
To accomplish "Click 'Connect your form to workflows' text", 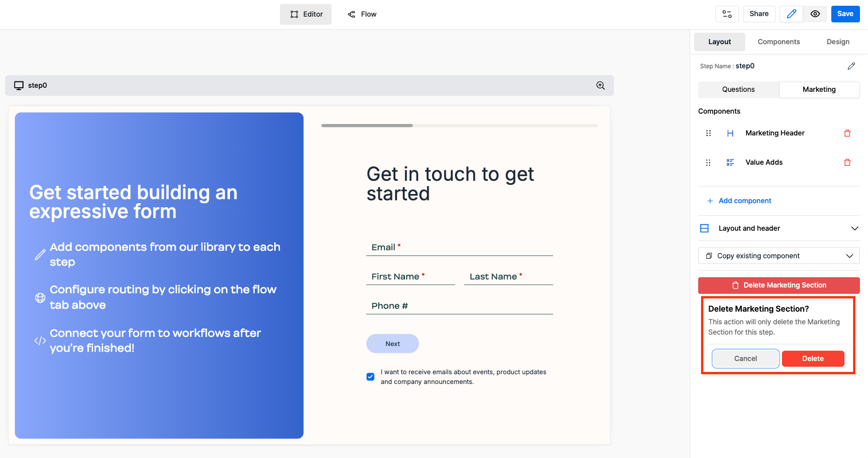I will 155,340.
